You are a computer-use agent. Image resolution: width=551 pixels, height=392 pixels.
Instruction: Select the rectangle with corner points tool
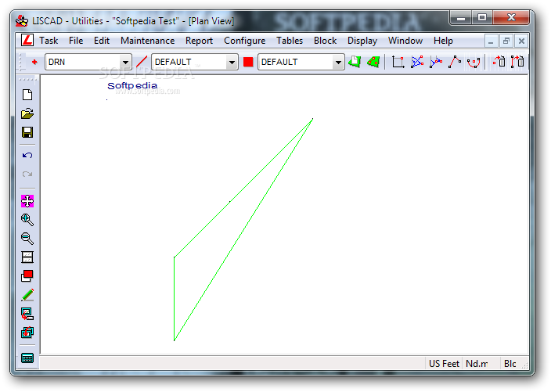pyautogui.click(x=398, y=62)
